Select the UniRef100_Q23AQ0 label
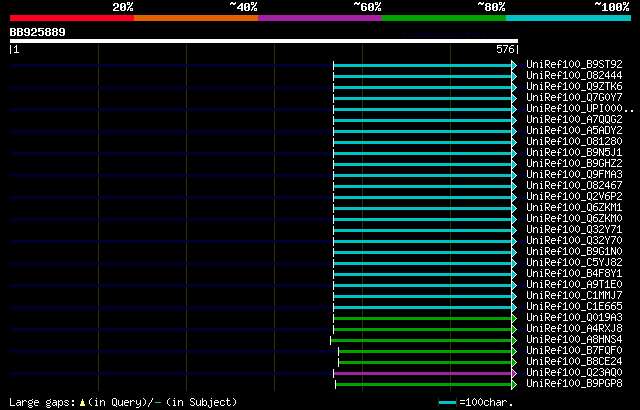Image resolution: width=640 pixels, height=410 pixels. tap(574, 373)
